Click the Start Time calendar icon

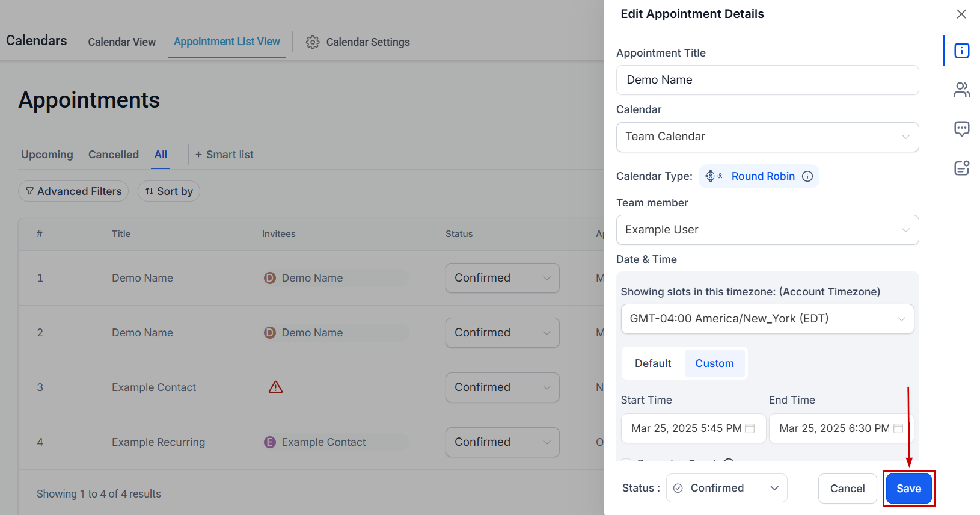click(x=750, y=428)
